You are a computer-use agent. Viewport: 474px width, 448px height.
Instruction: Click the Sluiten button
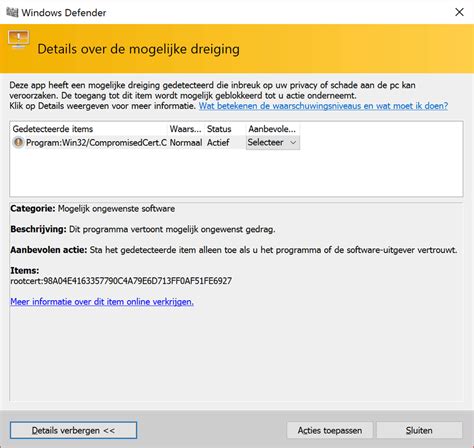419,430
